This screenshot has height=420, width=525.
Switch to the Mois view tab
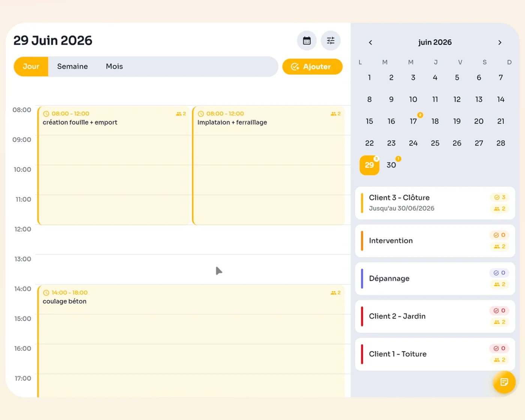click(x=114, y=66)
